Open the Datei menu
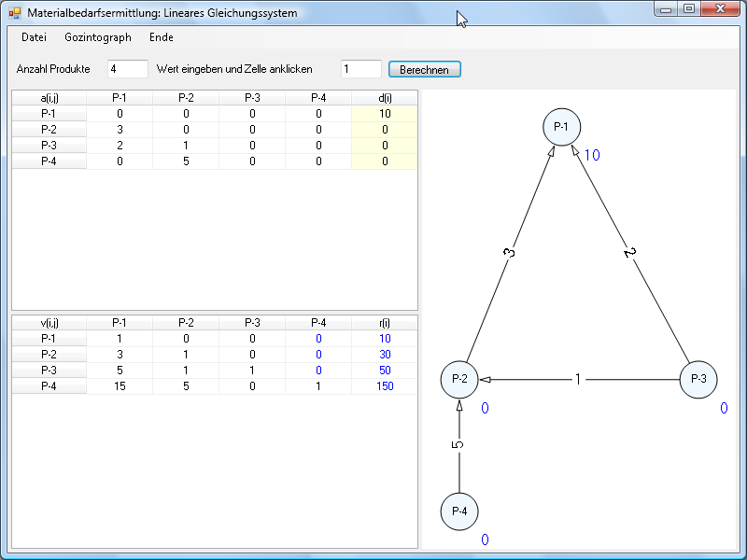 (x=34, y=37)
